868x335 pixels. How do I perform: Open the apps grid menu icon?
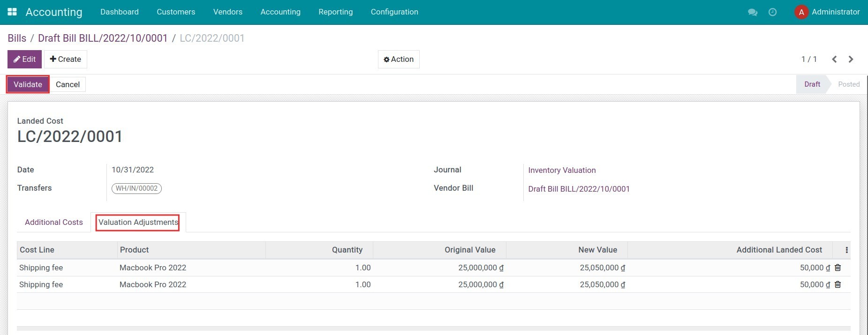point(12,12)
